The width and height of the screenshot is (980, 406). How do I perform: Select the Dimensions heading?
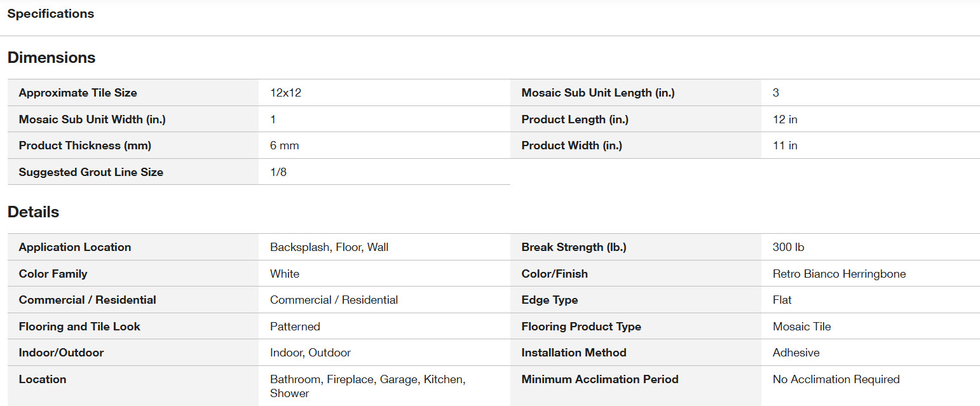[x=51, y=58]
